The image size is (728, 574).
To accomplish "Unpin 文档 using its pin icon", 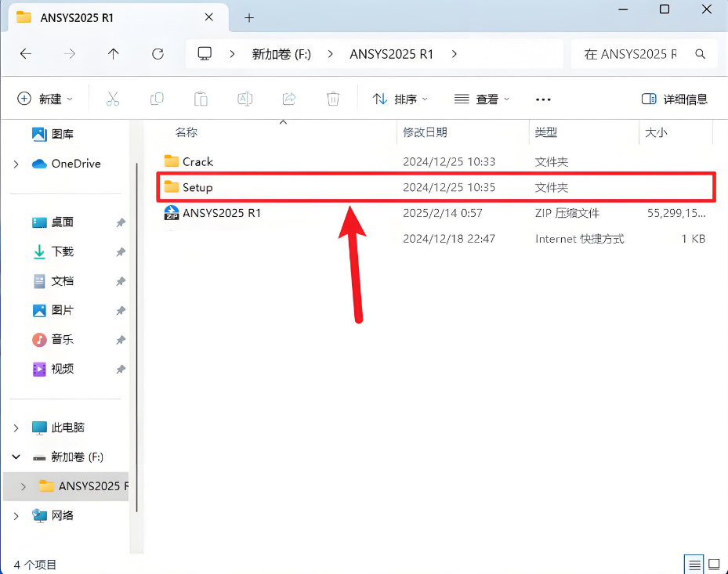I will 121,281.
